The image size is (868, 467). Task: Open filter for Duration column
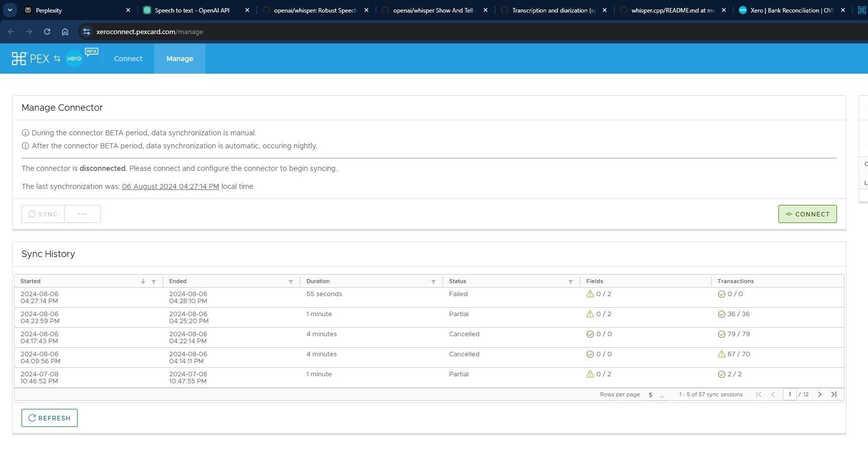coord(433,282)
